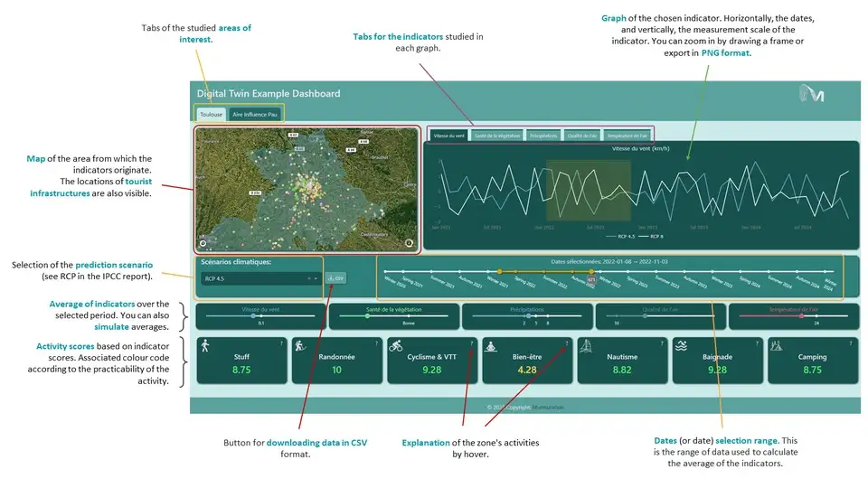Select the Précipitations indicator tab

[543, 135]
